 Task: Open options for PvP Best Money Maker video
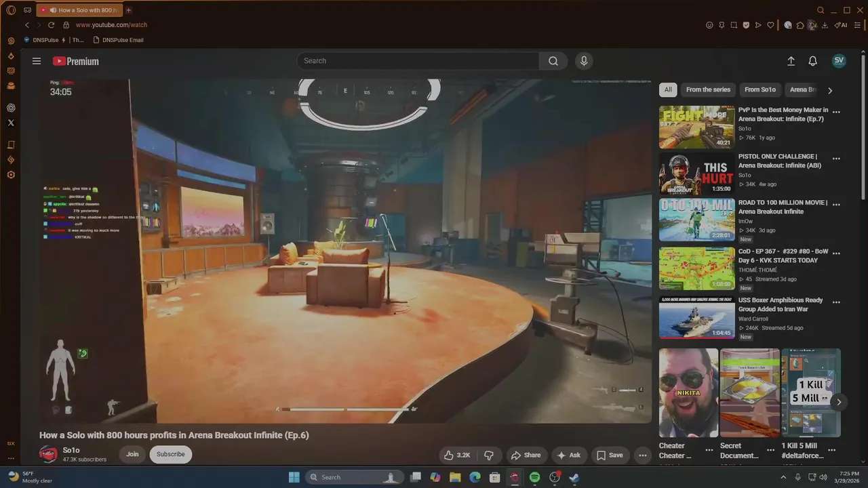pyautogui.click(x=836, y=113)
